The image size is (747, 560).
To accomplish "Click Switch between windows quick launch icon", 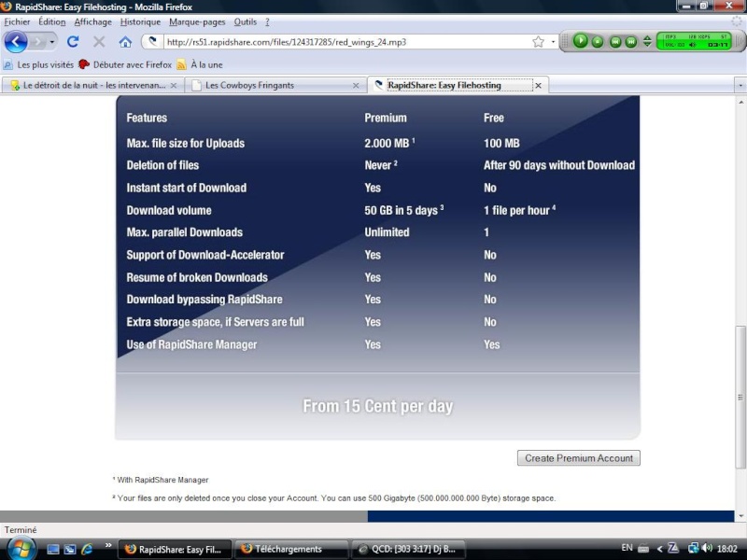I will [x=70, y=550].
